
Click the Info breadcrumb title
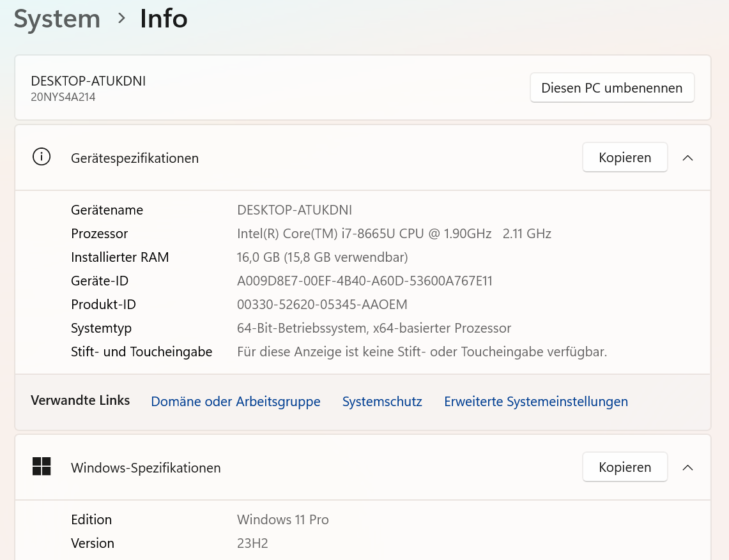(164, 19)
